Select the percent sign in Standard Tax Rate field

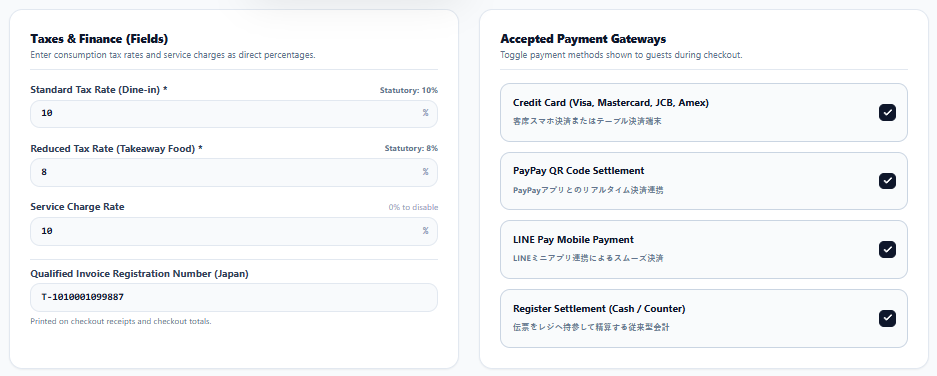[x=425, y=113]
